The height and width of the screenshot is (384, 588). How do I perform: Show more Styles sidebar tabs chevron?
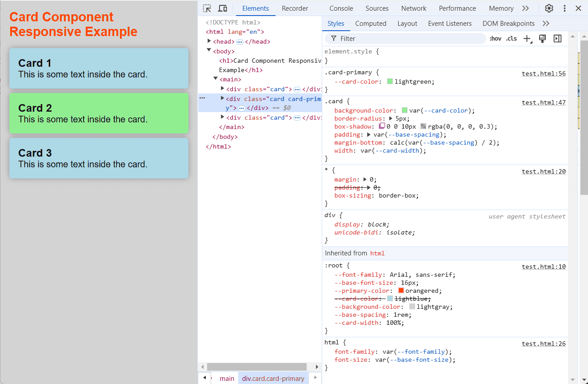tap(546, 23)
